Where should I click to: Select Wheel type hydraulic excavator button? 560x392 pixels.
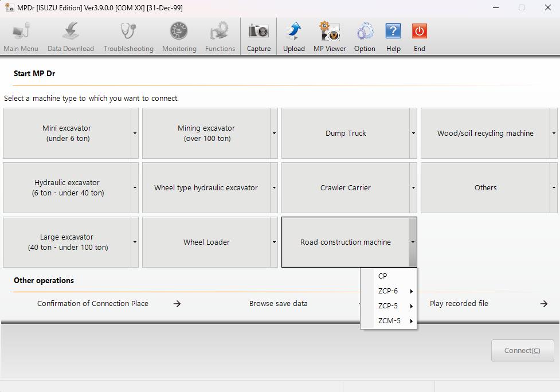[x=206, y=188]
